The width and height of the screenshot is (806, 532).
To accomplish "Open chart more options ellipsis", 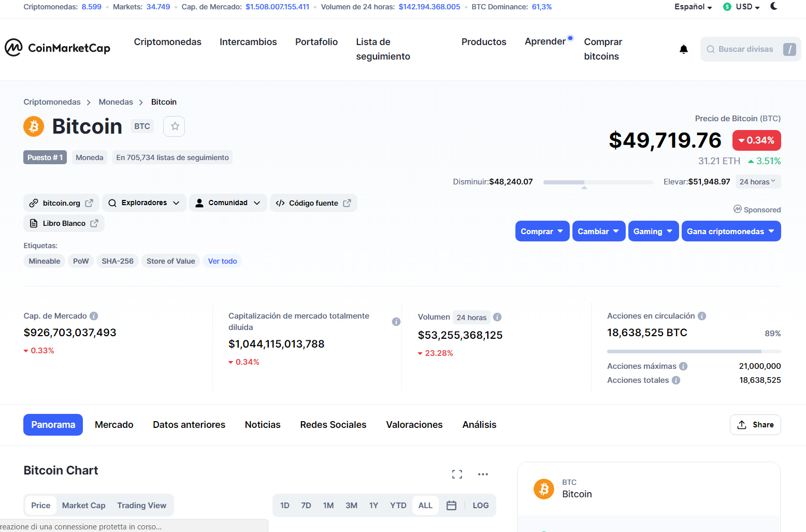I will pos(483,474).
